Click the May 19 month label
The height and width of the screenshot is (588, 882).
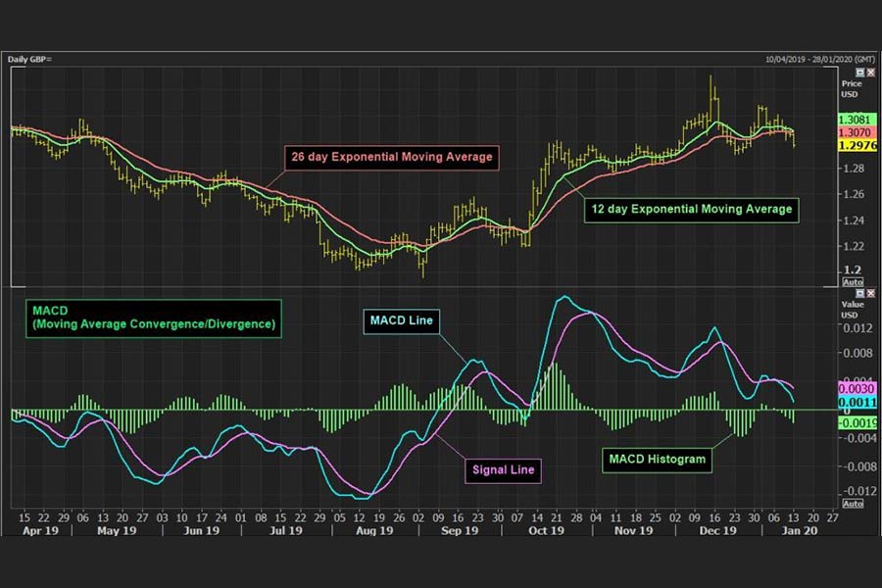(117, 530)
